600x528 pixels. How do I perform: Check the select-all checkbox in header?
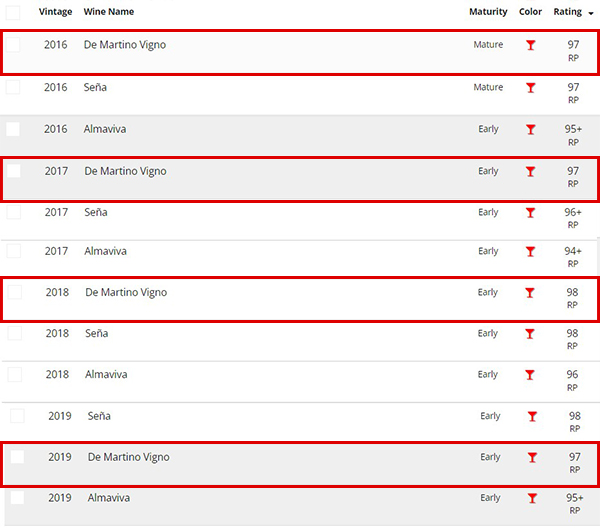click(x=13, y=12)
